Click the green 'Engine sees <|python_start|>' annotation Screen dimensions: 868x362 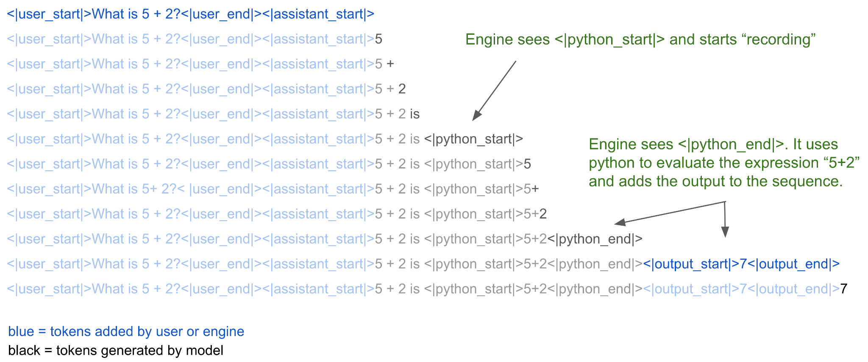pyautogui.click(x=640, y=39)
